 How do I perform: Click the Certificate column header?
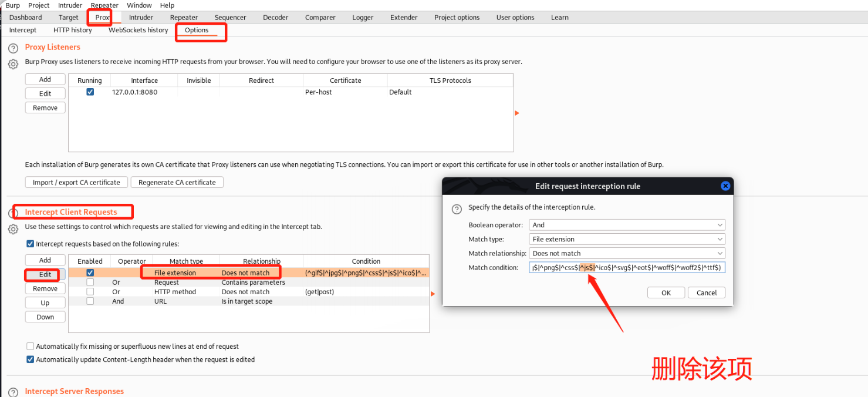click(x=345, y=80)
